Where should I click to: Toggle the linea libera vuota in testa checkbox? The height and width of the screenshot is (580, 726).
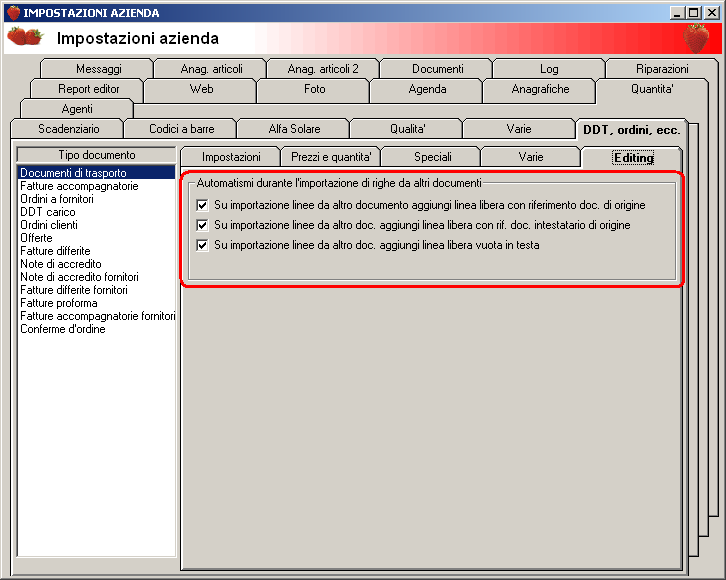pos(202,245)
